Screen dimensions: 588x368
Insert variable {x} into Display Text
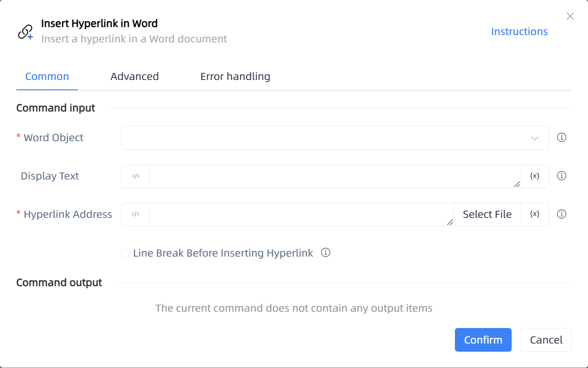535,176
